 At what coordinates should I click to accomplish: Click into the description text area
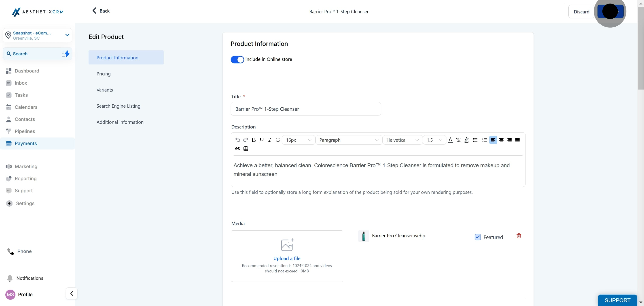tap(378, 170)
